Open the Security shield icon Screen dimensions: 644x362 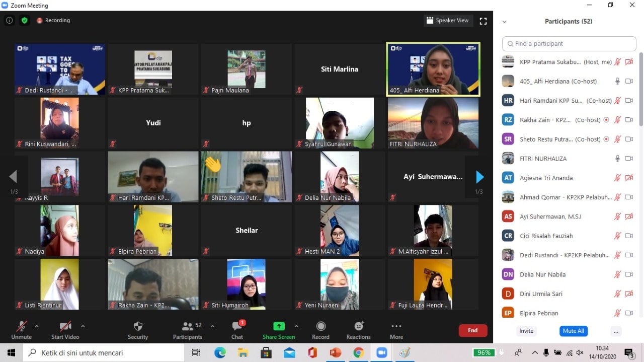[138, 326]
